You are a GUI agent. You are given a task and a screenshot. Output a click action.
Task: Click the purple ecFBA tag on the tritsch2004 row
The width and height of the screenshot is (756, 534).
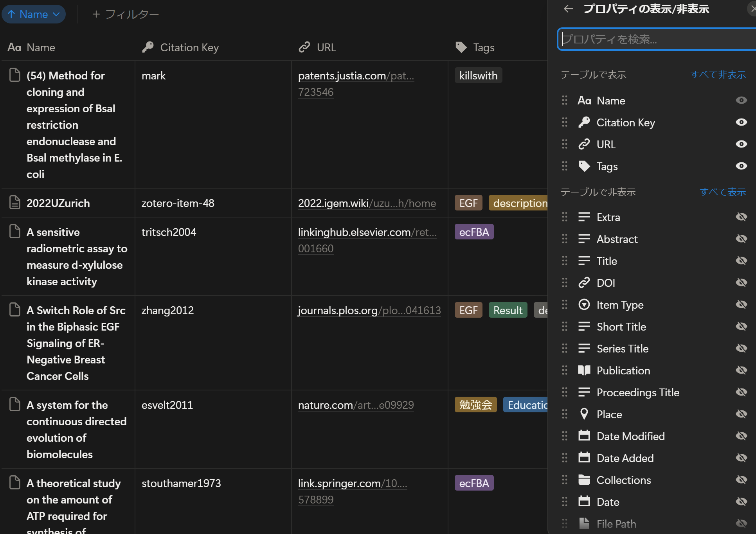coord(474,232)
